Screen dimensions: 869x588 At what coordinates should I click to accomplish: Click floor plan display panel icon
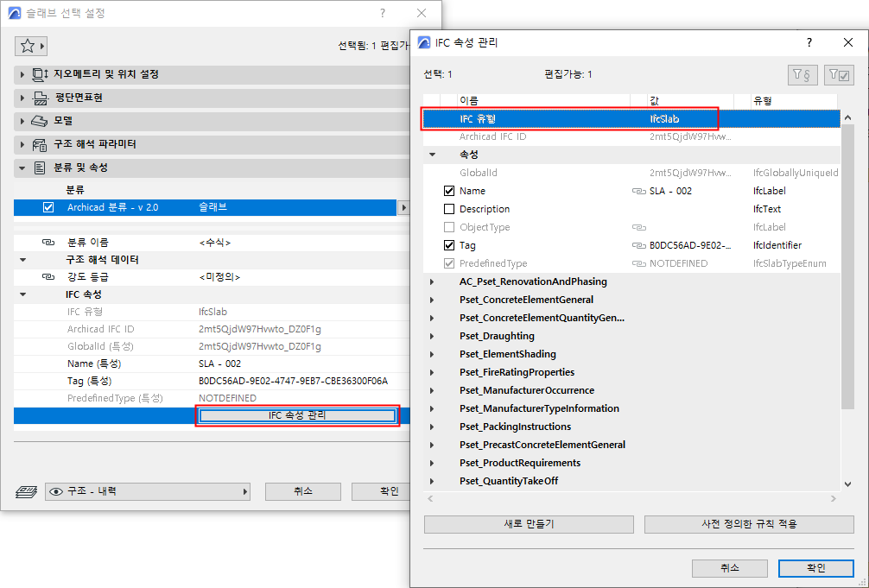point(41,98)
